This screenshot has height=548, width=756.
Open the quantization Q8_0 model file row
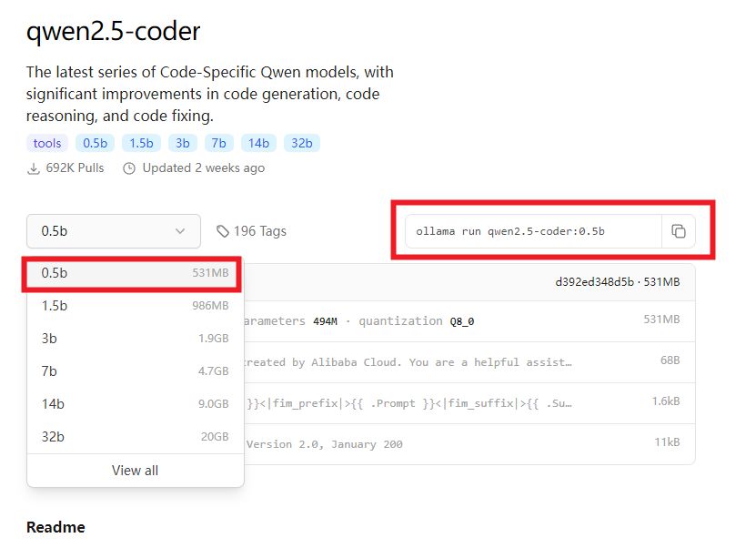[469, 321]
